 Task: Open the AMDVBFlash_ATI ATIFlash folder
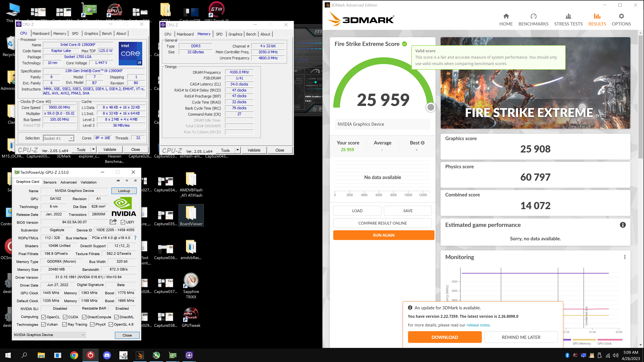click(x=191, y=185)
